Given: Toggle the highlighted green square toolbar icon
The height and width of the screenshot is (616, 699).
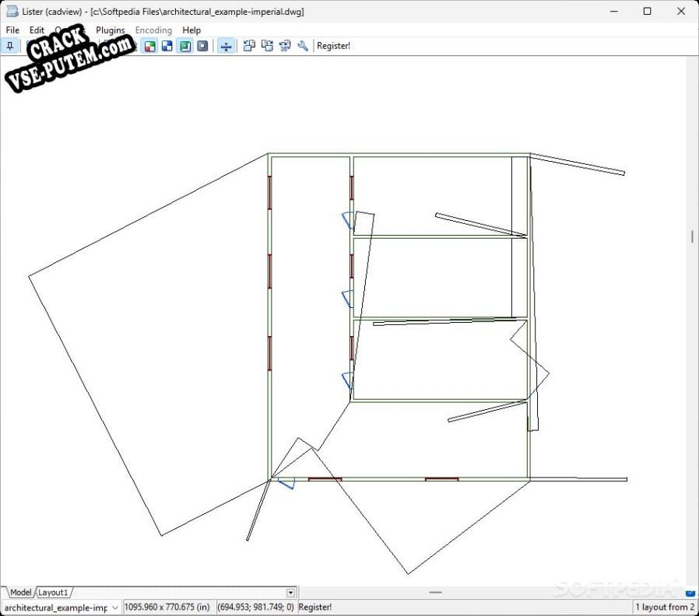Looking at the screenshot, I should tap(185, 46).
